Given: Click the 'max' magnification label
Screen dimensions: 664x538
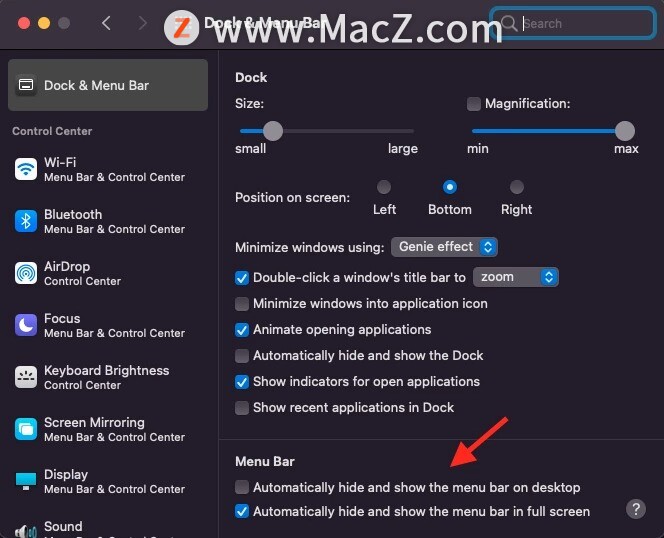Looking at the screenshot, I should click(626, 149).
